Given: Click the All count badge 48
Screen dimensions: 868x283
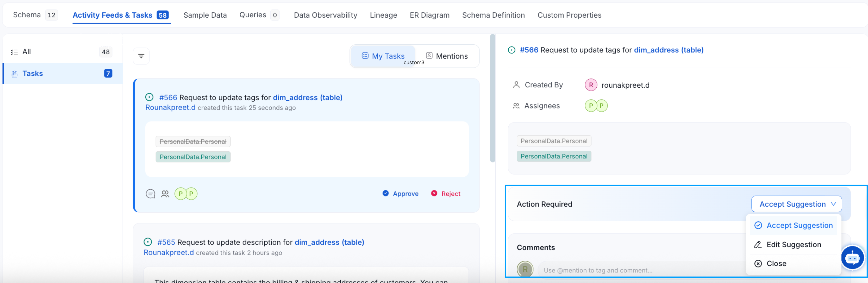Looking at the screenshot, I should [x=105, y=51].
